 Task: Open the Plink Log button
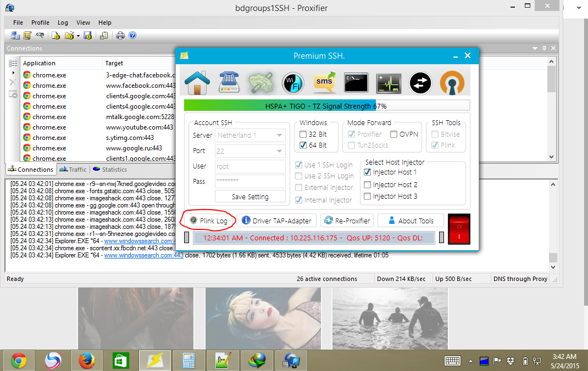pos(209,221)
